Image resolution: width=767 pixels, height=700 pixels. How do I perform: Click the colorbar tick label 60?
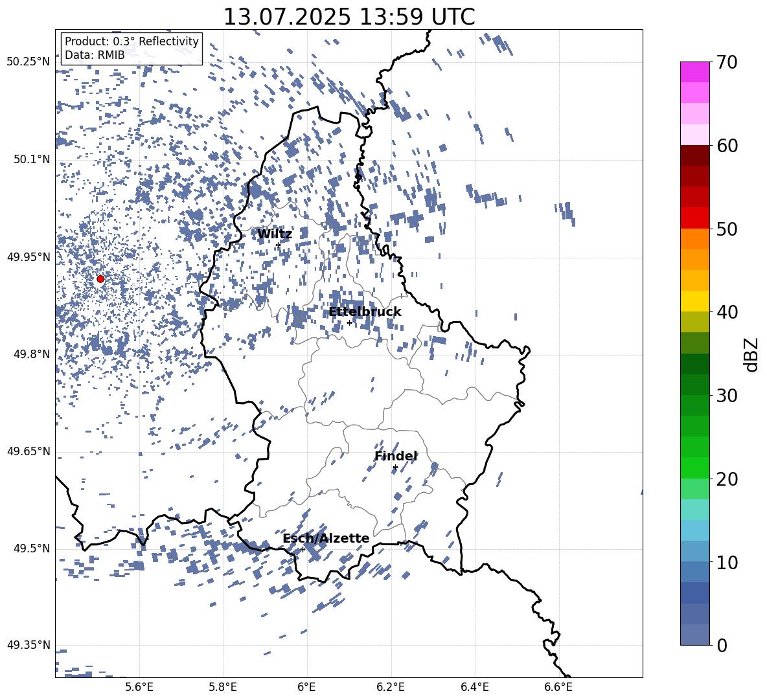point(727,146)
